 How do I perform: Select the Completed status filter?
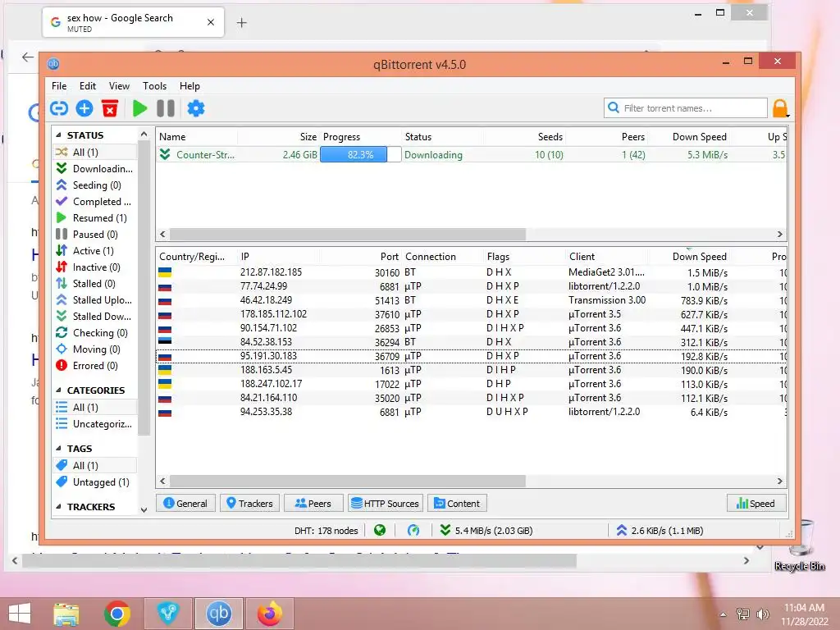point(94,202)
